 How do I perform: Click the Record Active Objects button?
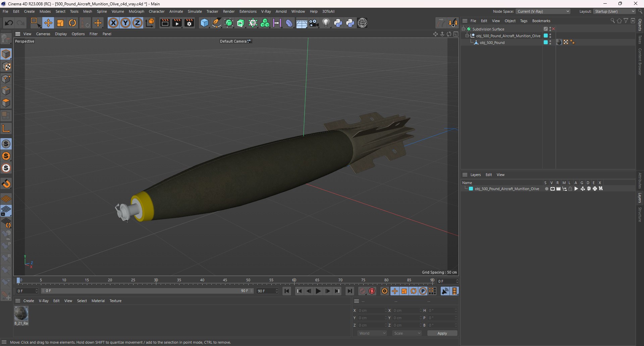[363, 291]
